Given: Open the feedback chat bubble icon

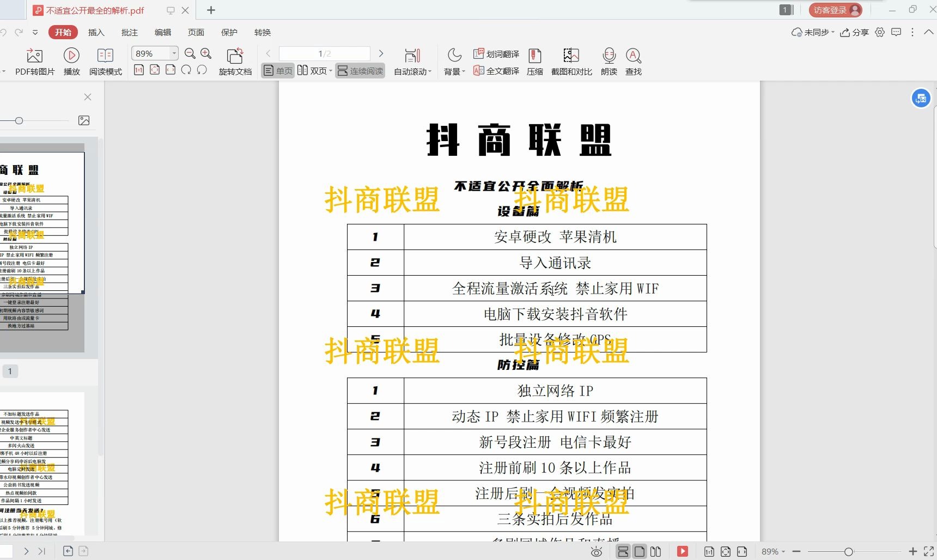Looking at the screenshot, I should (896, 32).
